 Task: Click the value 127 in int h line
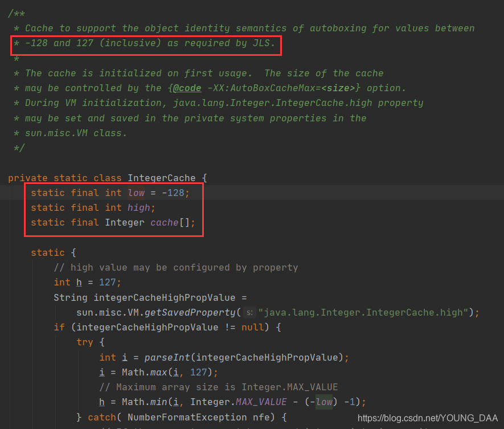108,283
